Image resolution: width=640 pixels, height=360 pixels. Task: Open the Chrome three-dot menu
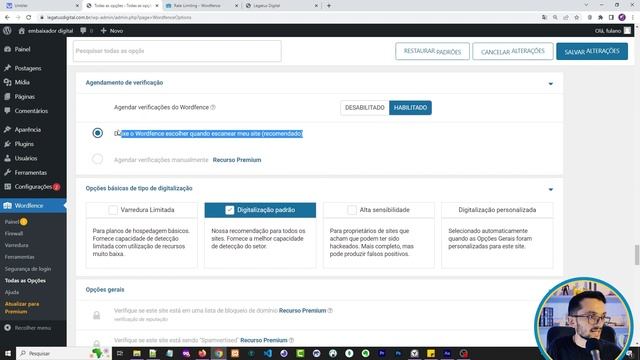(632, 18)
